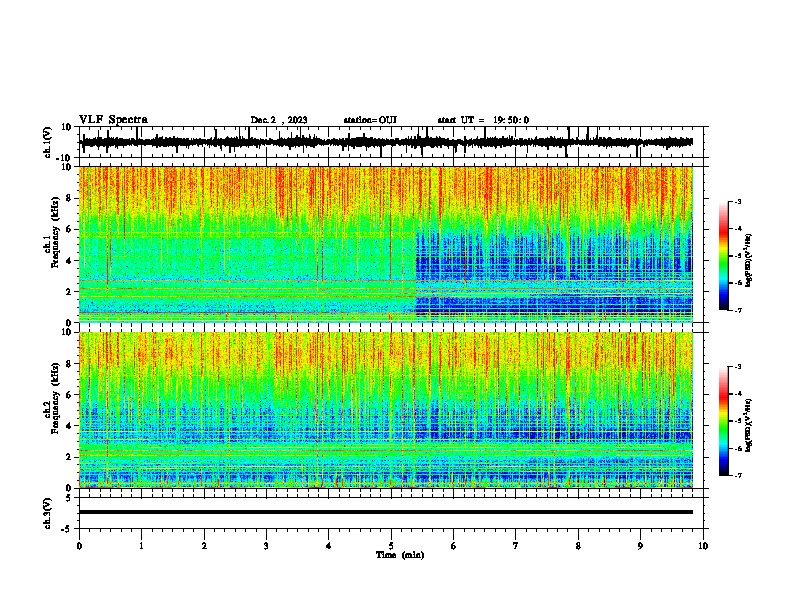Click the "-7" tick on ch.2 colorbar
The width and height of the screenshot is (792, 612).
737,476
